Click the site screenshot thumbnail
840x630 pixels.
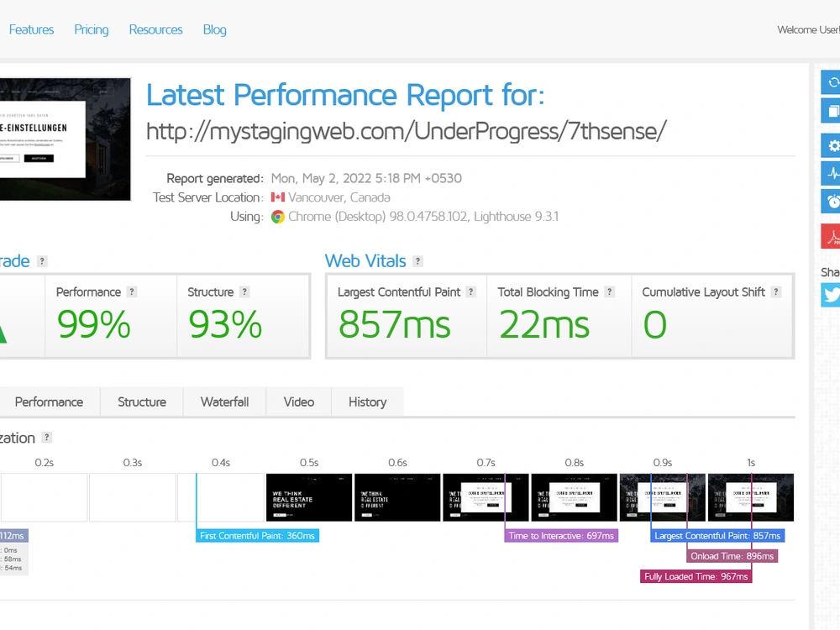tap(65, 139)
